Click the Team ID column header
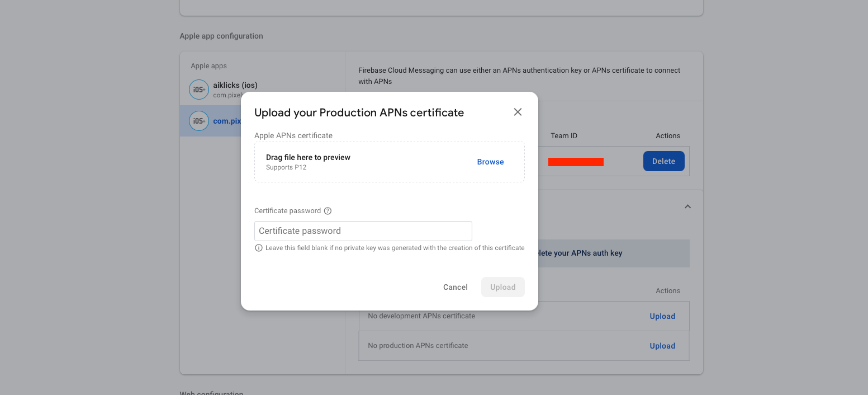 (563, 136)
